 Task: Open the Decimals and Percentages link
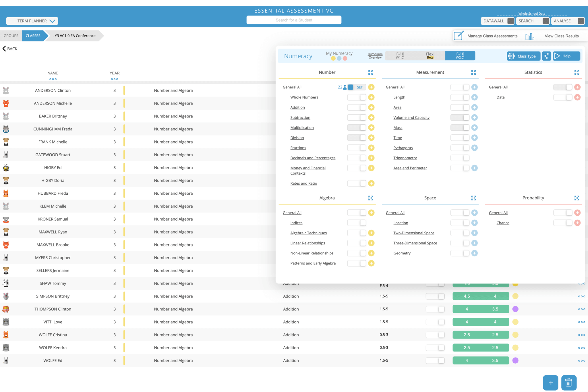[313, 158]
